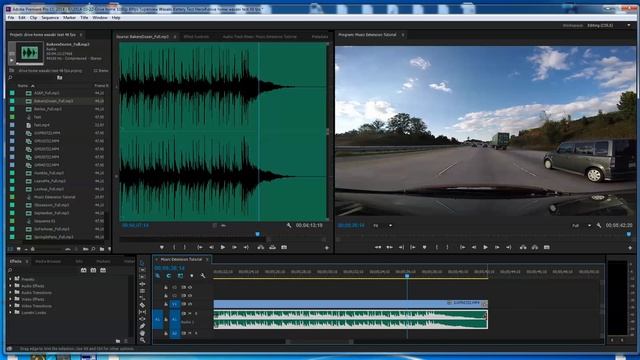Image resolution: width=640 pixels, height=360 pixels.
Task: Open Program monitor Full resolution dropdown
Action: (x=581, y=225)
